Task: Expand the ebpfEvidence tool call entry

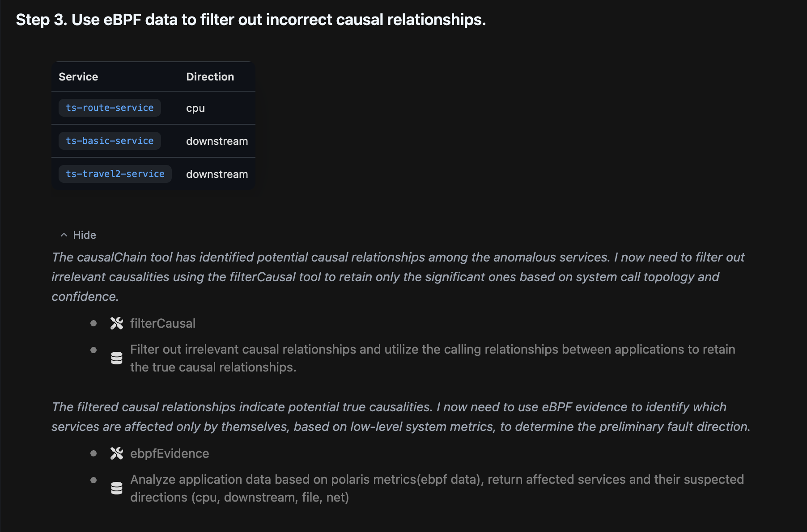Action: click(170, 453)
